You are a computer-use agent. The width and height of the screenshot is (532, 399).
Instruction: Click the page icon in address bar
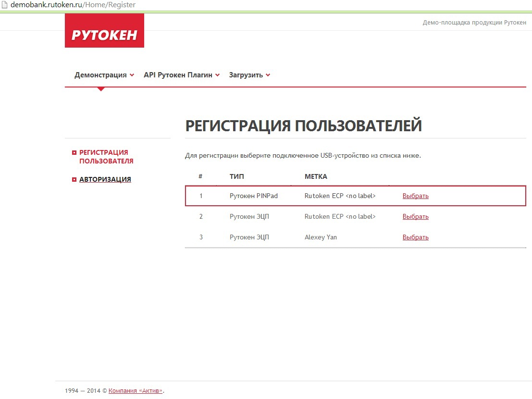(4, 4)
